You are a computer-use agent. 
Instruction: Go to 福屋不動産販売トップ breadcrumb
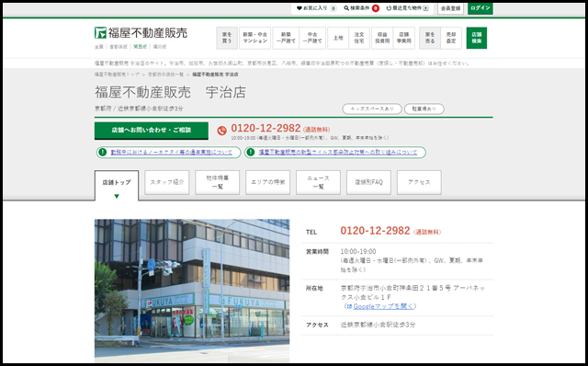click(x=117, y=74)
